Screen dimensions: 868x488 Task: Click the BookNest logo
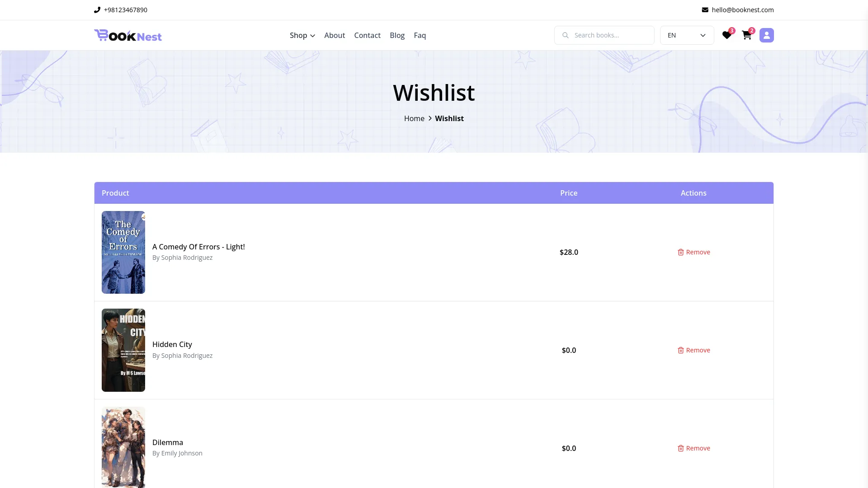point(128,35)
